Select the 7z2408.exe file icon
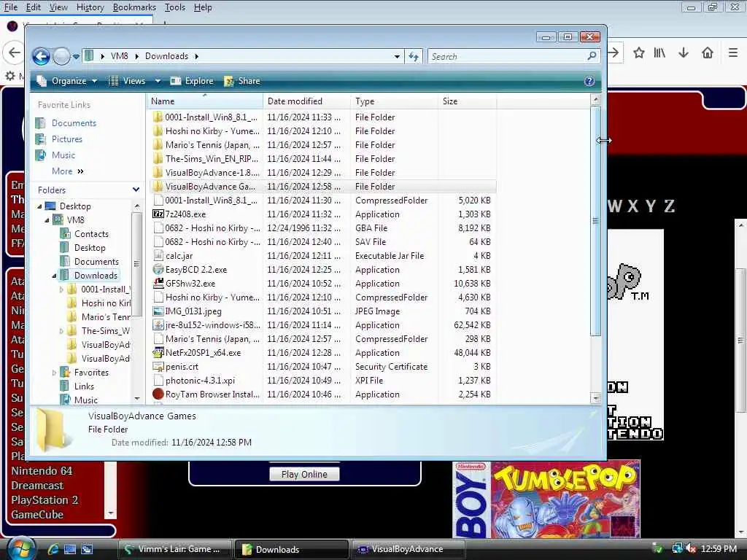Screen dimensions: 747x560 pos(158,214)
